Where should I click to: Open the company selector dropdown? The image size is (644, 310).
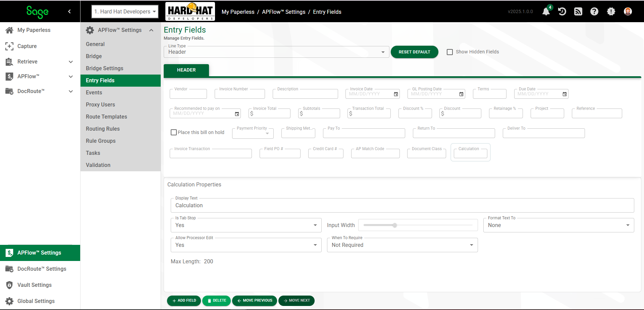click(x=125, y=11)
